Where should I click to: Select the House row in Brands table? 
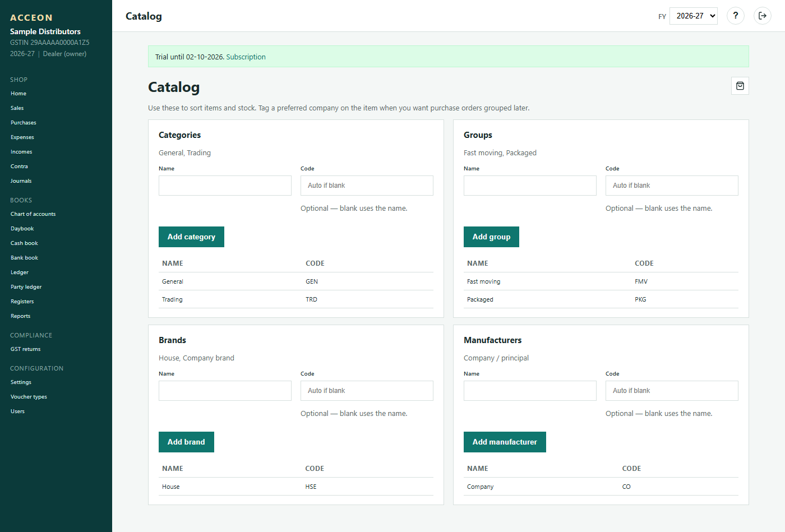(x=296, y=487)
